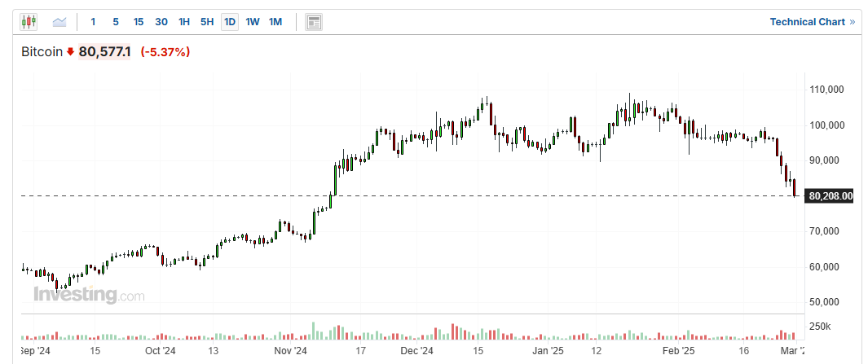Image resolution: width=868 pixels, height=364 pixels.
Task: Expand the Technical Chart double chevron
Action: (x=853, y=22)
